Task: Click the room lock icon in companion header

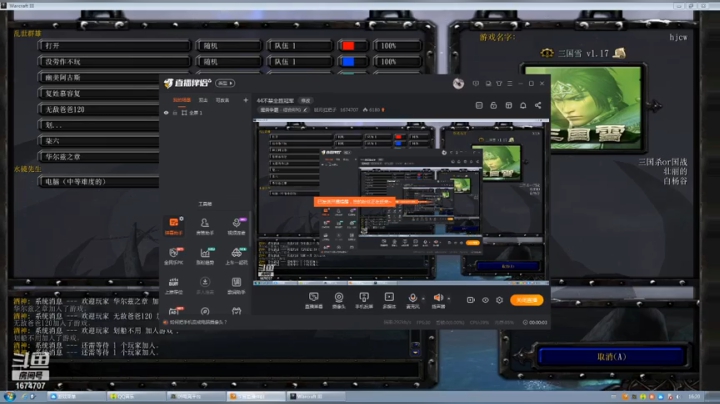Action: [494, 106]
